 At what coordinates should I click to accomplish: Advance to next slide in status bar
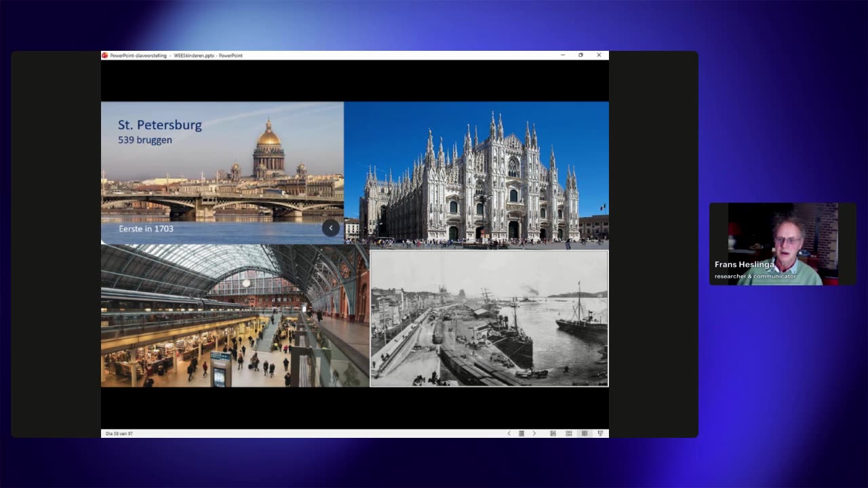[x=534, y=433]
